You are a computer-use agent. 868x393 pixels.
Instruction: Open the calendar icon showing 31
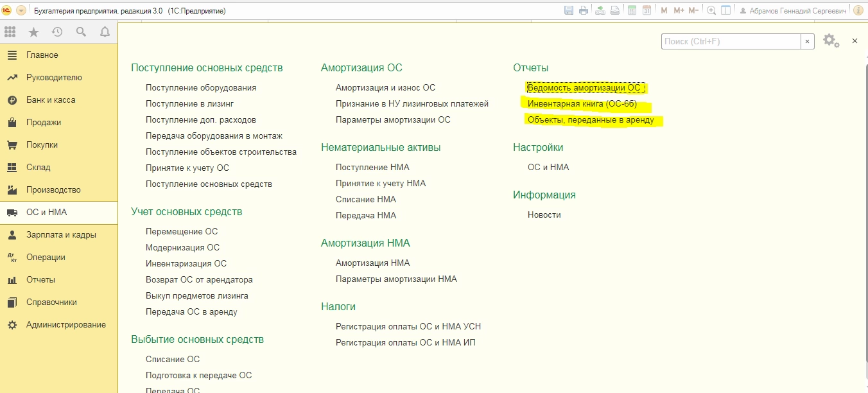[647, 10]
